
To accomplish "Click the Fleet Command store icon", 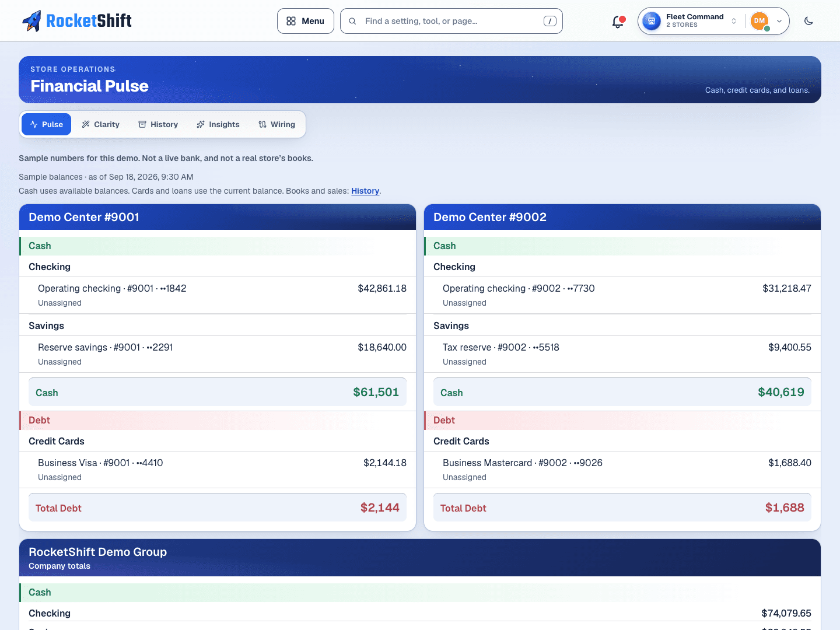I will [x=652, y=21].
